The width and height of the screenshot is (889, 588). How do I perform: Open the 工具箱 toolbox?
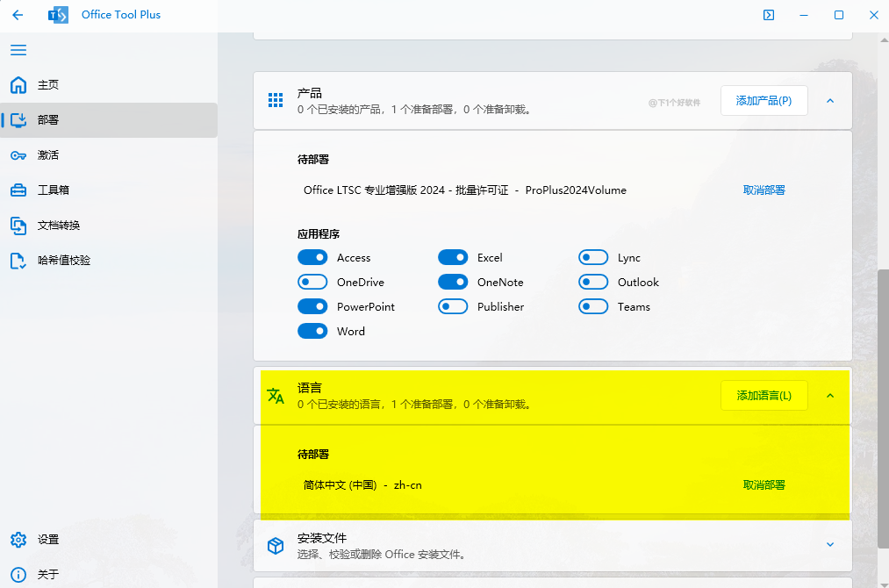(x=53, y=190)
